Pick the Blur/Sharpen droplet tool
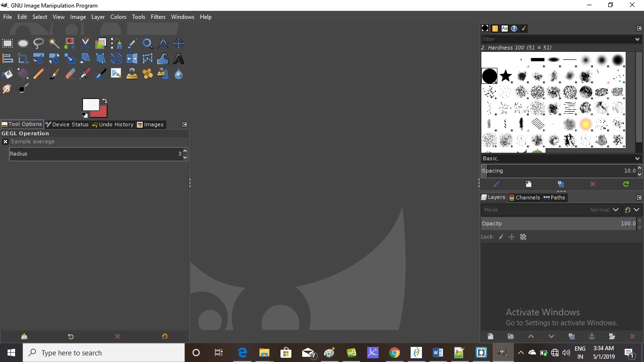 pos(179,74)
